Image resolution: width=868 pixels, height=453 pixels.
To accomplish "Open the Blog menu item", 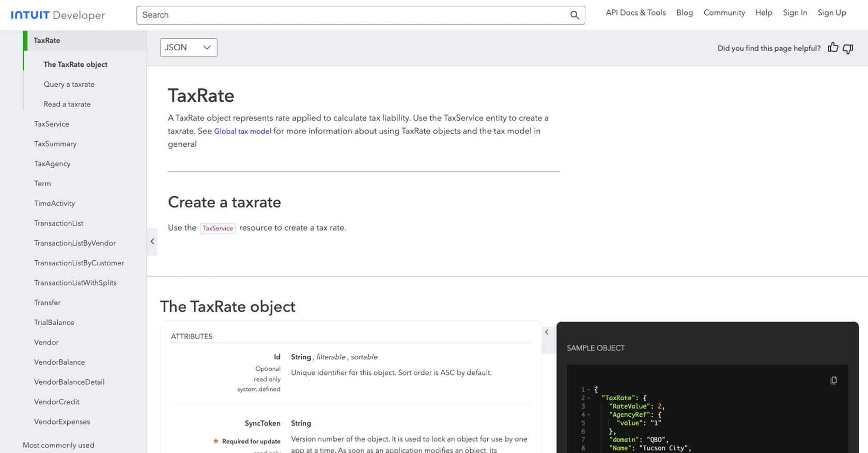I will 685,12.
